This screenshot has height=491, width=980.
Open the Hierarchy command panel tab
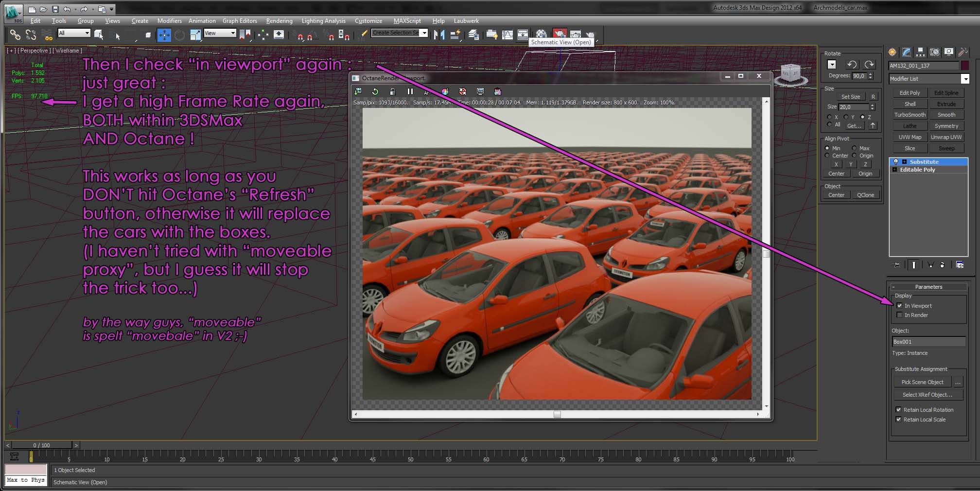coord(920,52)
